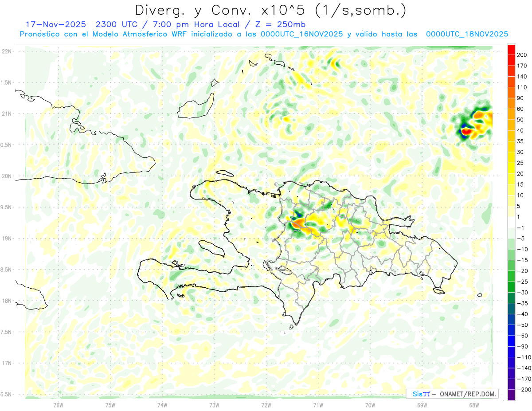Click the latitude label "17N"
The height and width of the screenshot is (411, 532).
pos(7,363)
